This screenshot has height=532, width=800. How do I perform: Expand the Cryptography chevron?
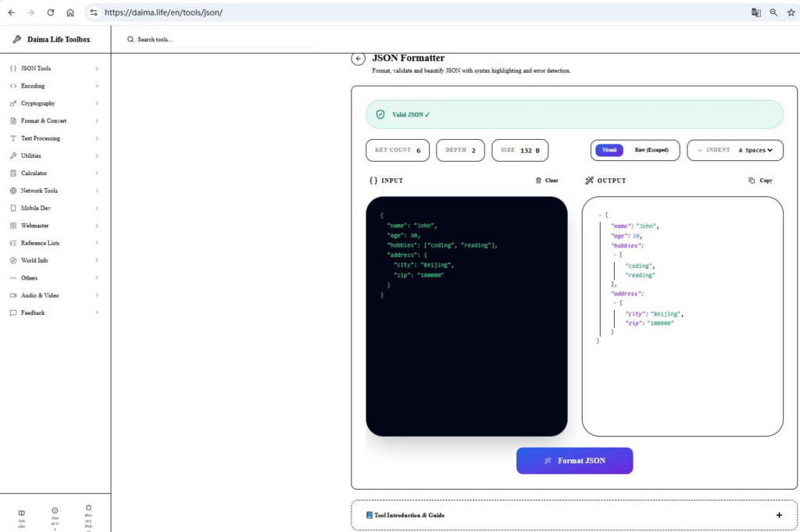[96, 104]
